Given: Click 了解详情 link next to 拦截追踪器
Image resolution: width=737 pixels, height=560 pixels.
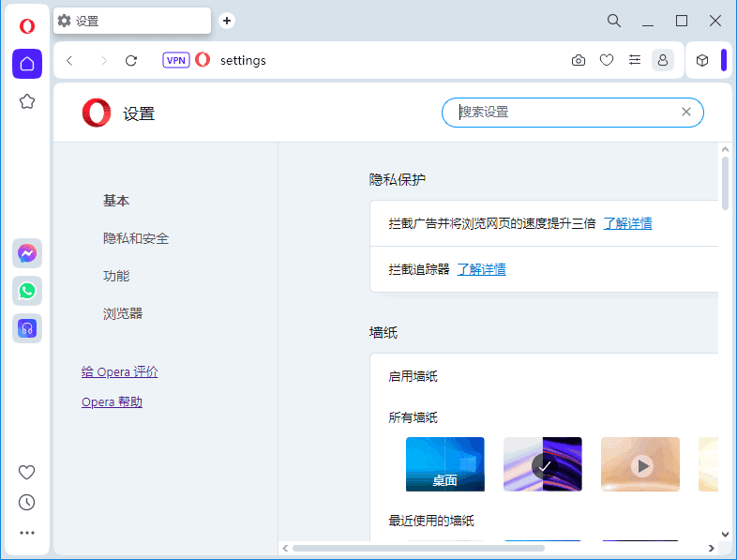Looking at the screenshot, I should (x=481, y=269).
